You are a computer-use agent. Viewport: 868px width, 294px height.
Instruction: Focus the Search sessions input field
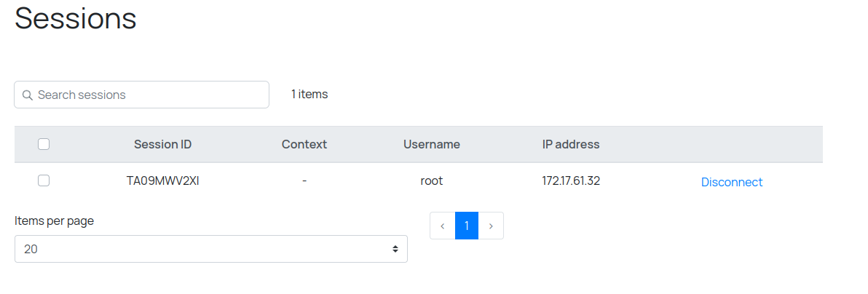point(146,95)
